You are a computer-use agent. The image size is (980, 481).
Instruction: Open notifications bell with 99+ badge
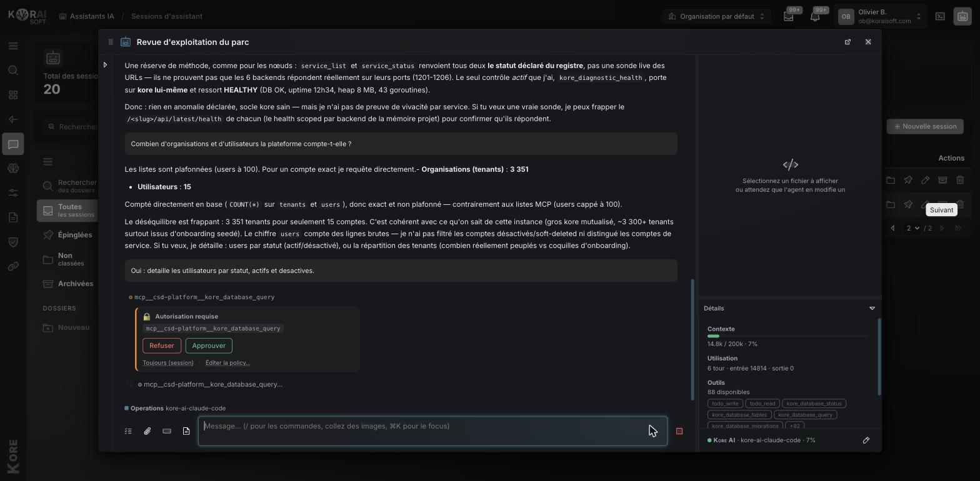click(815, 17)
